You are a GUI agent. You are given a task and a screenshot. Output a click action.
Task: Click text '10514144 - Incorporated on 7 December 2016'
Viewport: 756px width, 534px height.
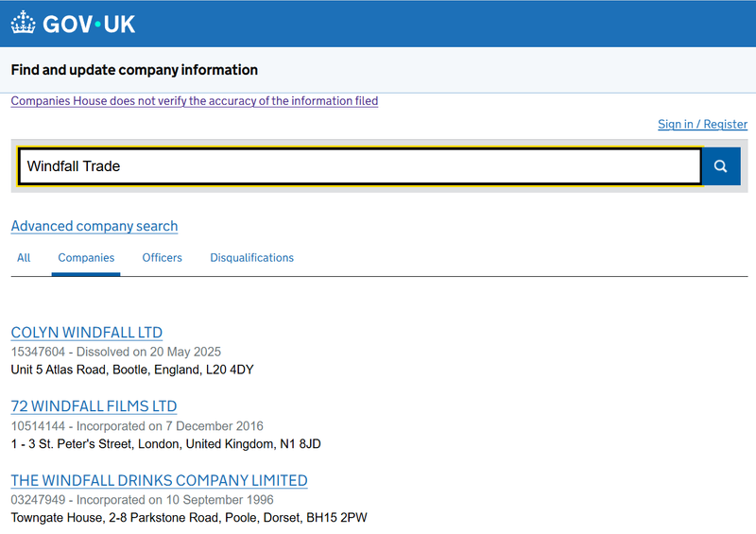tap(137, 426)
